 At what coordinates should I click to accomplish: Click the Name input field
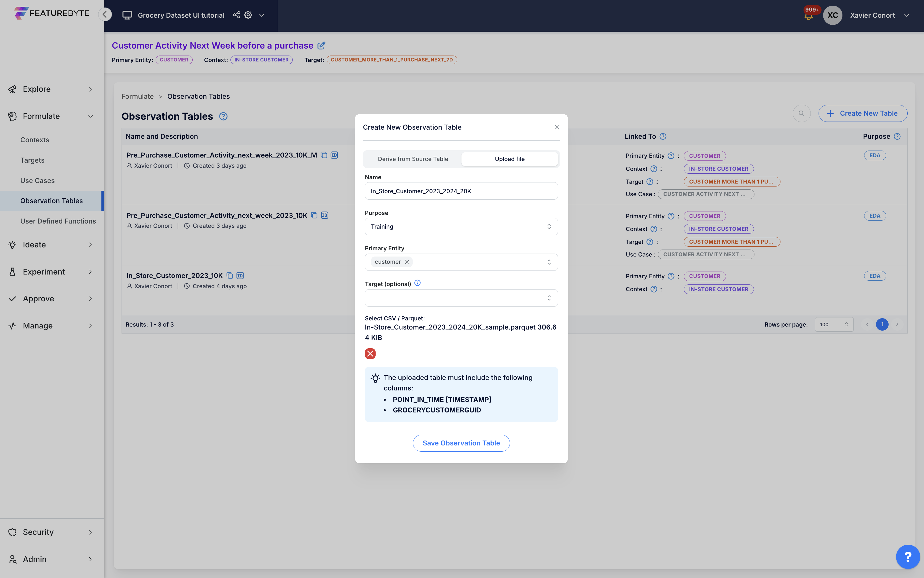pos(461,191)
